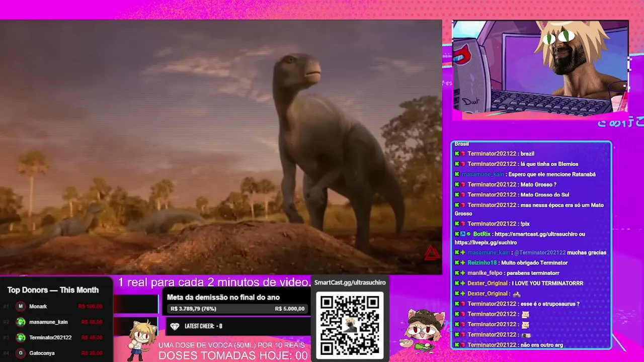Click chat message "não era outro arg"
Screen dimensions: 644x362
pyautogui.click(x=541, y=345)
